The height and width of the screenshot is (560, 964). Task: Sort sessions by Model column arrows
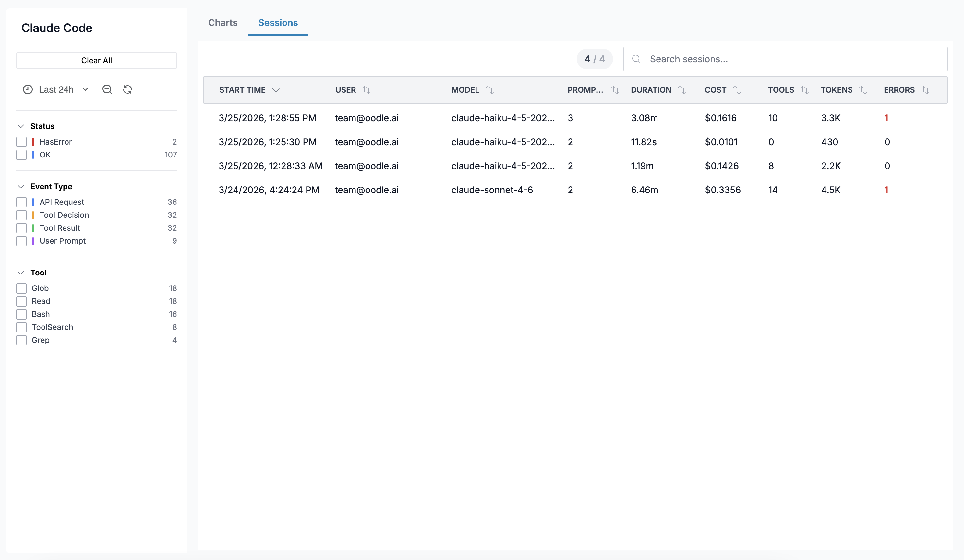(490, 90)
